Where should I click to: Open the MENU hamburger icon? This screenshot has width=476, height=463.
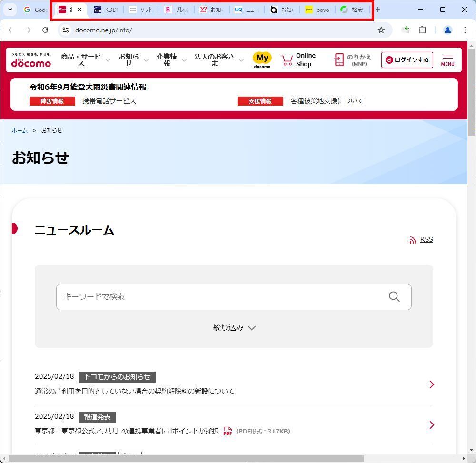[448, 60]
